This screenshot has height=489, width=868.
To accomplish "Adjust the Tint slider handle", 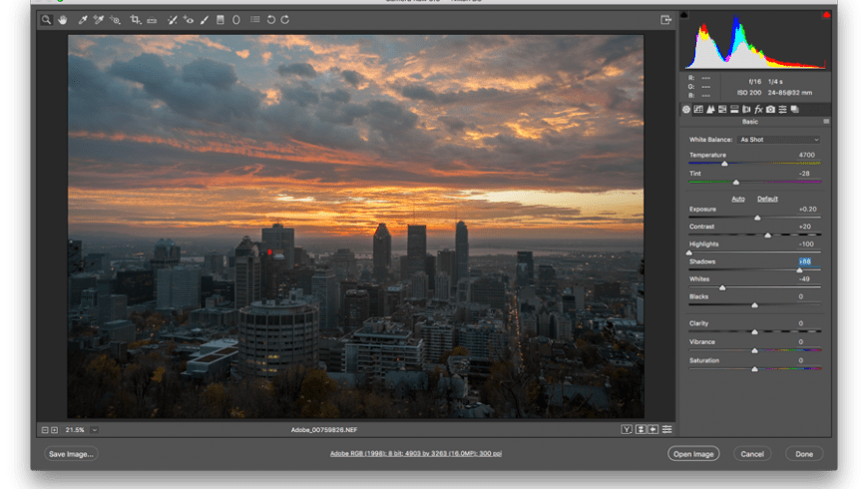I will 736,183.
